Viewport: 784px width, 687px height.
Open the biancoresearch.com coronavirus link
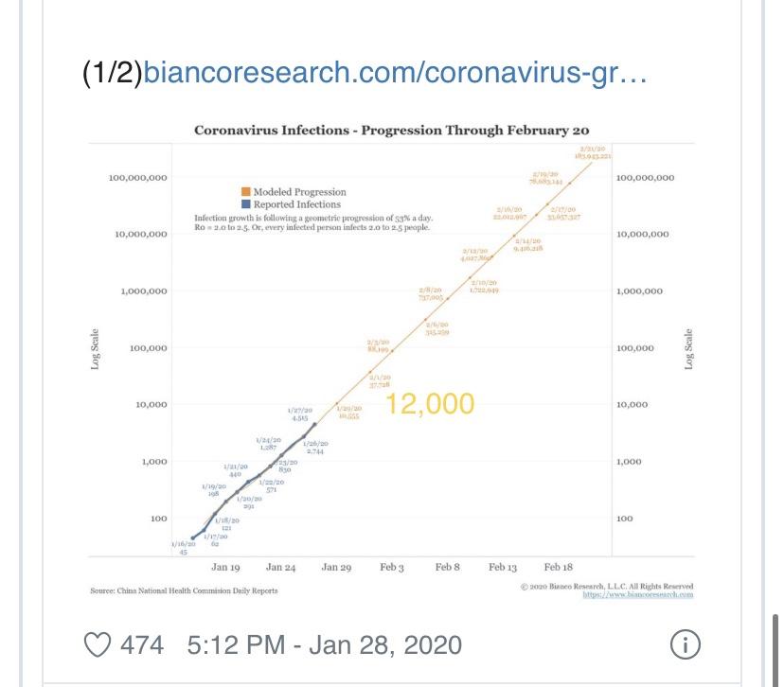(x=395, y=73)
